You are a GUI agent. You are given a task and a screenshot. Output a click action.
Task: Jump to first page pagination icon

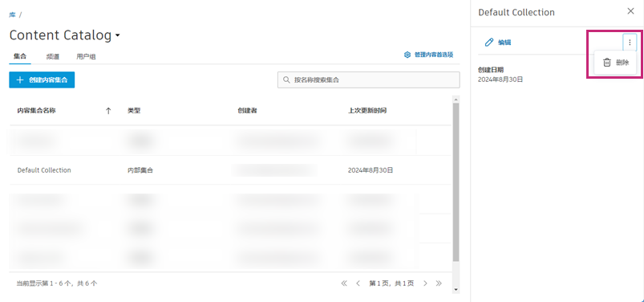pyautogui.click(x=344, y=283)
